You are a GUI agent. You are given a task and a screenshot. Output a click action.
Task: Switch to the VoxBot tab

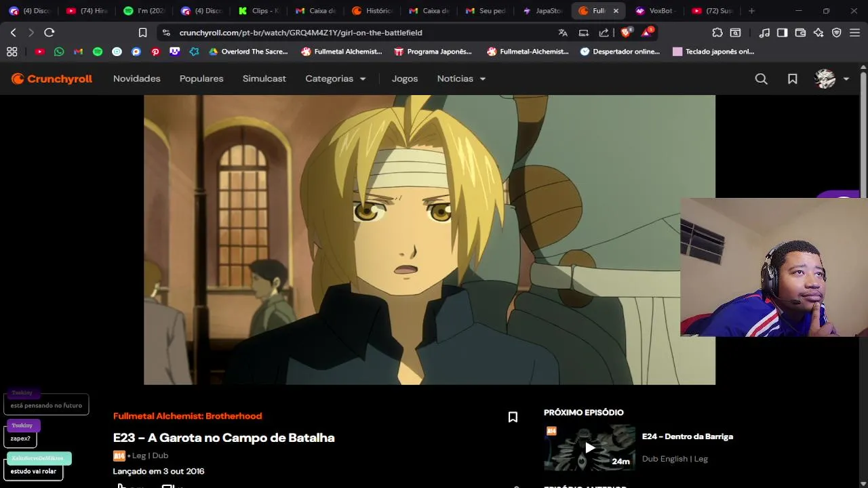click(654, 11)
